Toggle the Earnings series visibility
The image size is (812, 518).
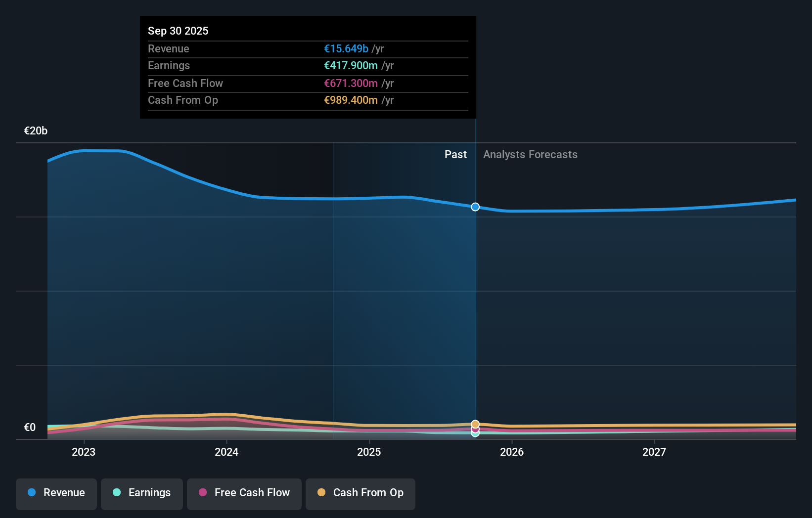click(x=141, y=493)
